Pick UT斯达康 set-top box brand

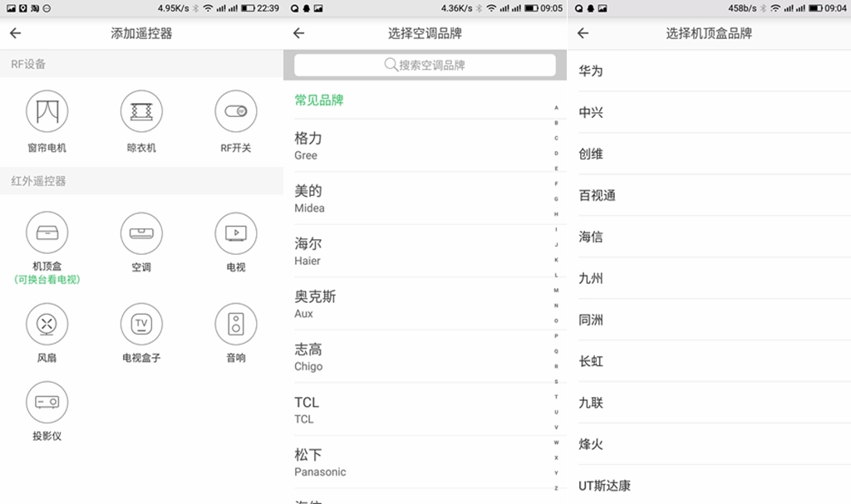coord(714,486)
